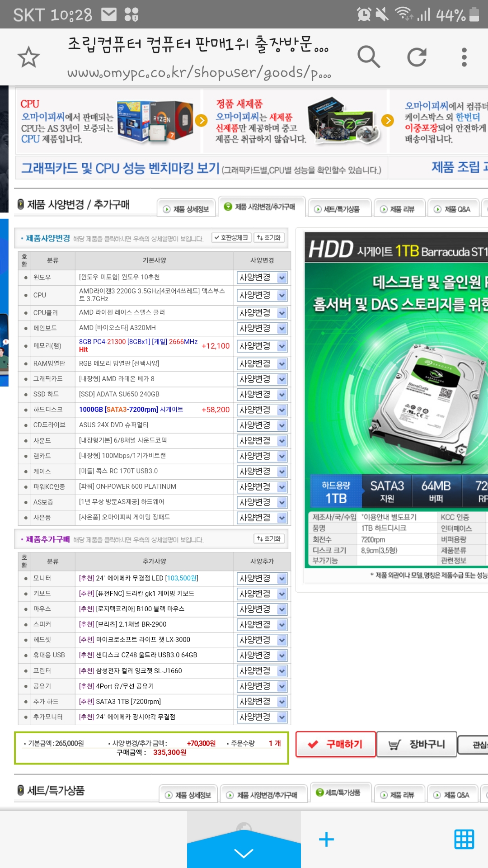Open 메모리(램) 사양변경 dropdown

[x=263, y=346]
